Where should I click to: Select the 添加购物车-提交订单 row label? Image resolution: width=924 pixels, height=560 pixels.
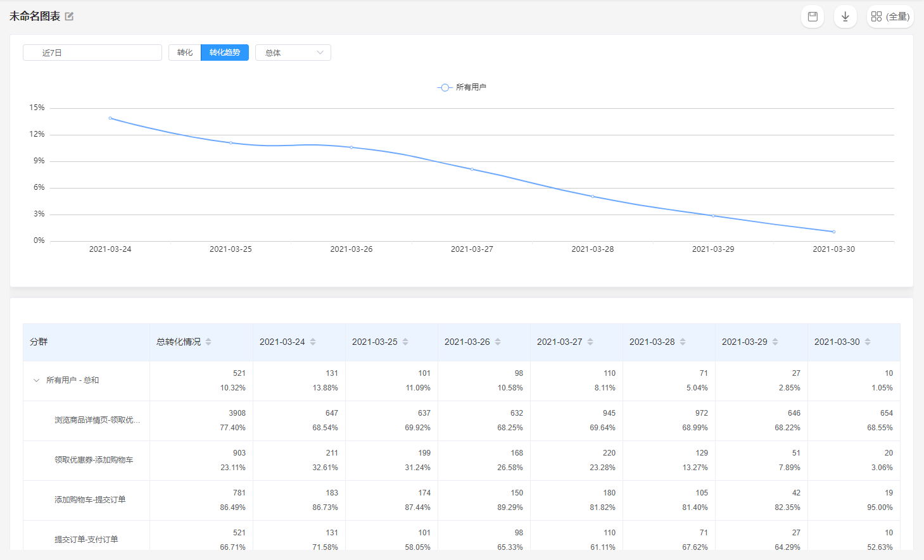(90, 500)
